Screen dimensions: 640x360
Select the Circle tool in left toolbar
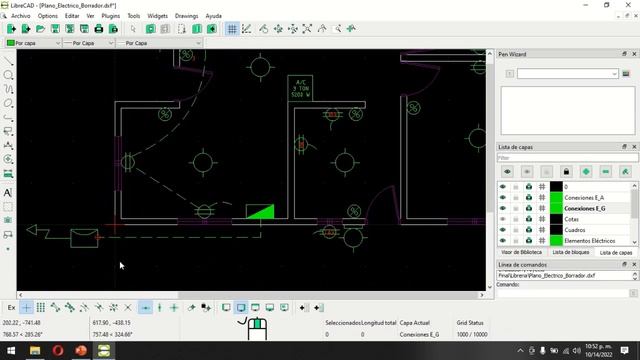[x=8, y=76]
